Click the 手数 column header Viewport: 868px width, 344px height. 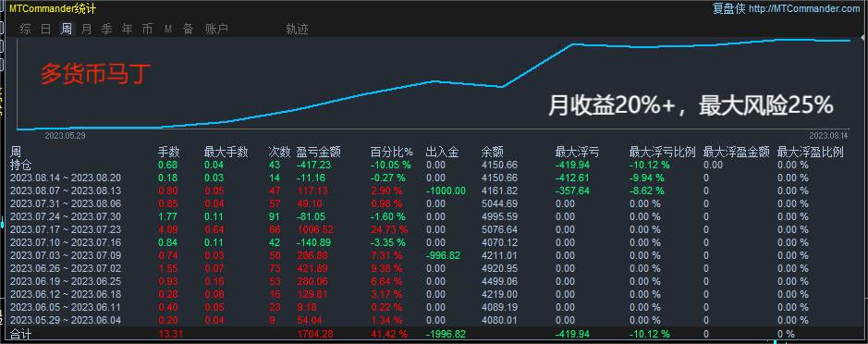coord(169,153)
